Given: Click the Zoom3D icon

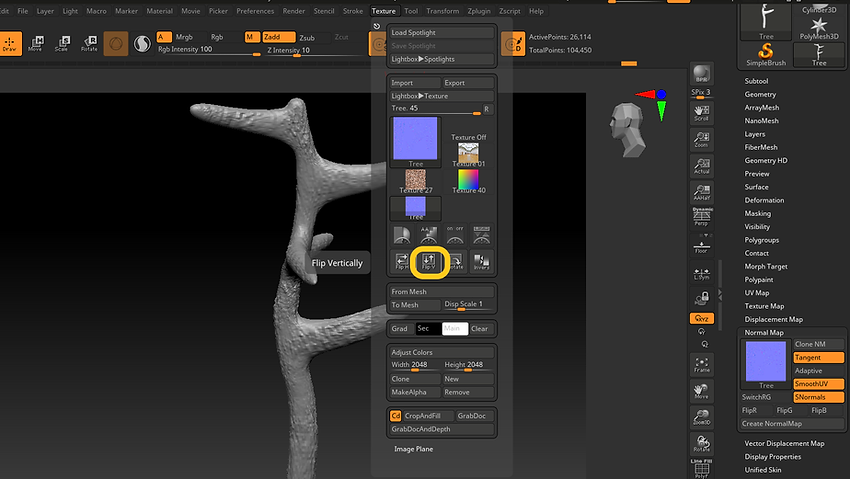Looking at the screenshot, I should coord(701,417).
